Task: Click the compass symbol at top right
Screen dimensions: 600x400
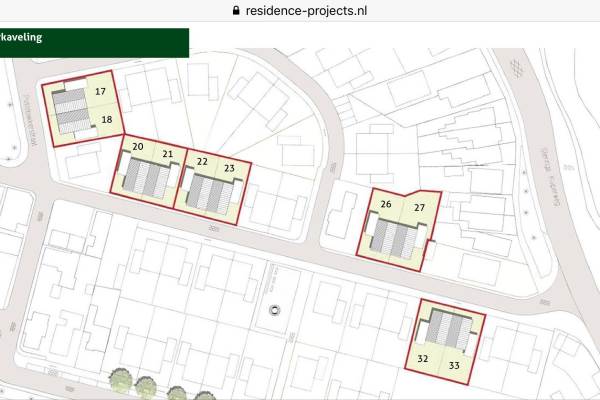Action: 516,67
